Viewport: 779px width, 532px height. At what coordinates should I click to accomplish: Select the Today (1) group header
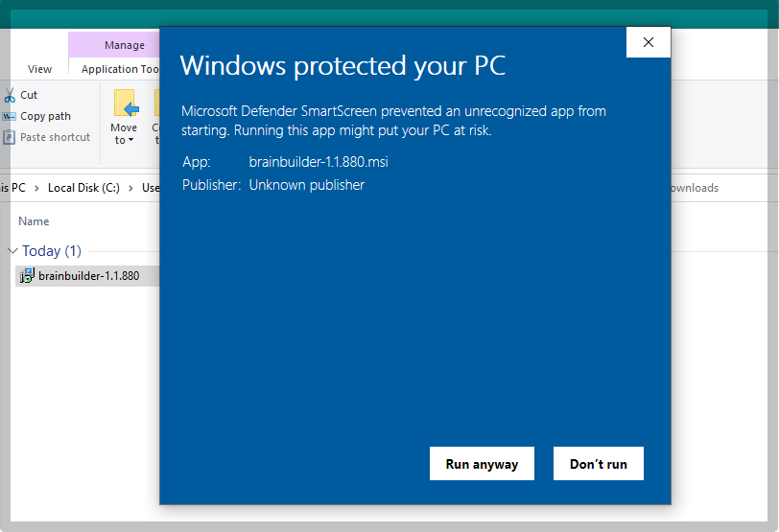[52, 250]
